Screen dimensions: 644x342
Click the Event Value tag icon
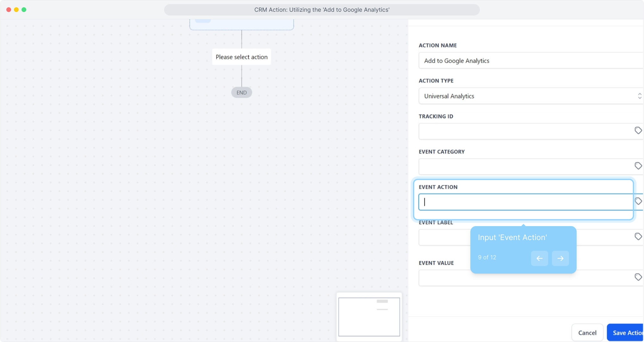tap(638, 277)
